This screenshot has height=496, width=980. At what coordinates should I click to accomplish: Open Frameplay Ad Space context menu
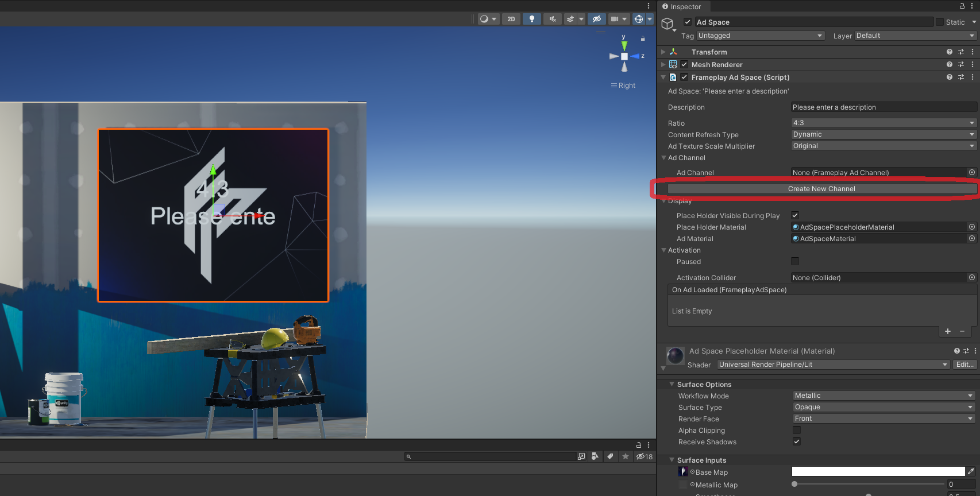point(973,77)
